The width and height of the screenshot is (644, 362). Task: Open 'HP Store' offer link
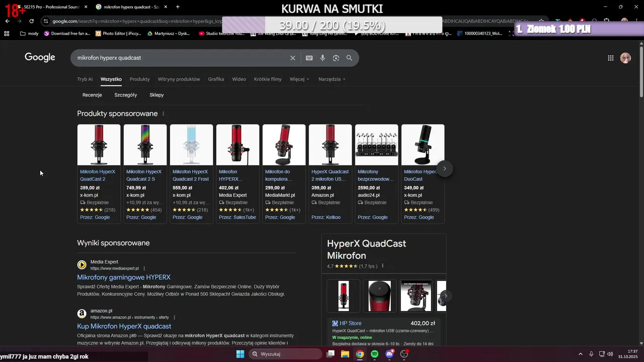tap(350, 323)
